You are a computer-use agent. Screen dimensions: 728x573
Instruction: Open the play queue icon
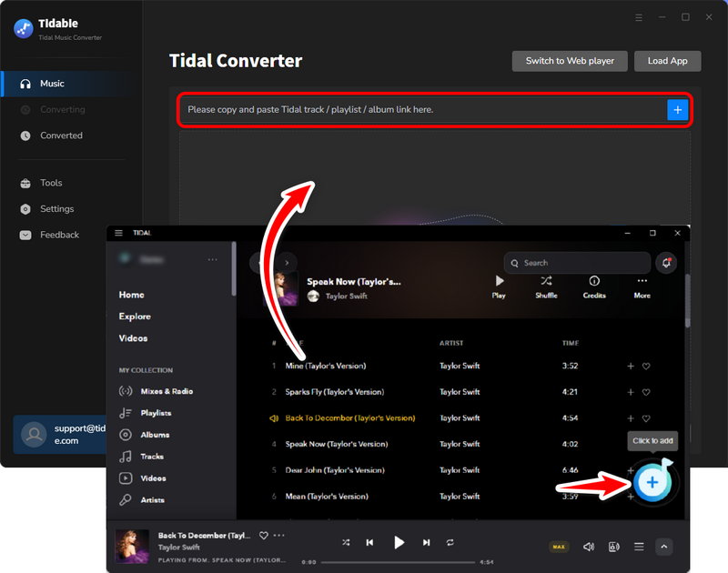click(x=639, y=547)
